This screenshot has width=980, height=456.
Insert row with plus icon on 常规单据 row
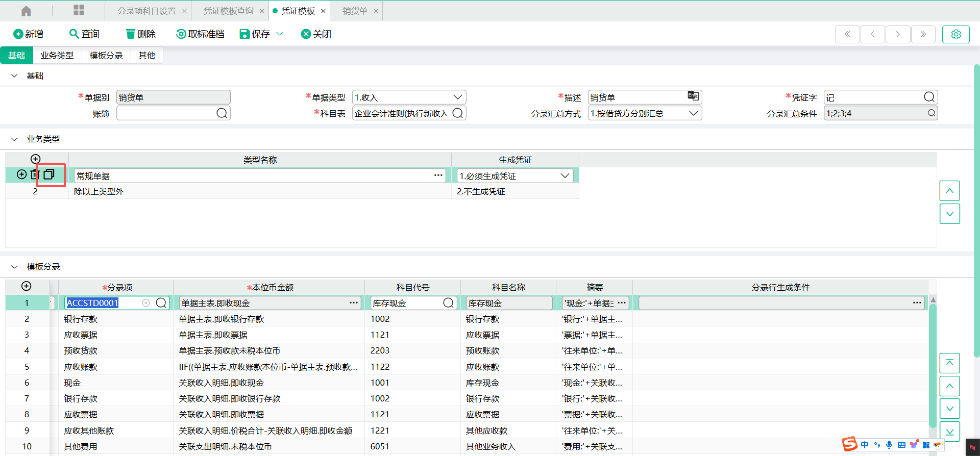pos(21,174)
